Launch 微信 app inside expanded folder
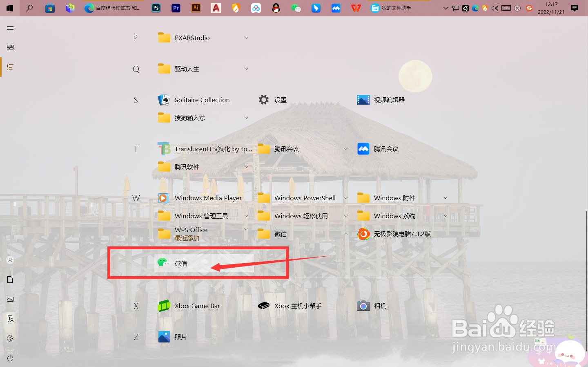588x367 pixels. [204, 263]
